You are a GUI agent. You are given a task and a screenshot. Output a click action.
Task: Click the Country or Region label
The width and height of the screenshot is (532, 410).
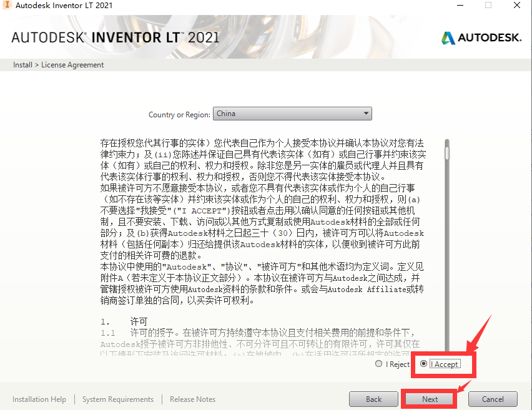point(179,115)
